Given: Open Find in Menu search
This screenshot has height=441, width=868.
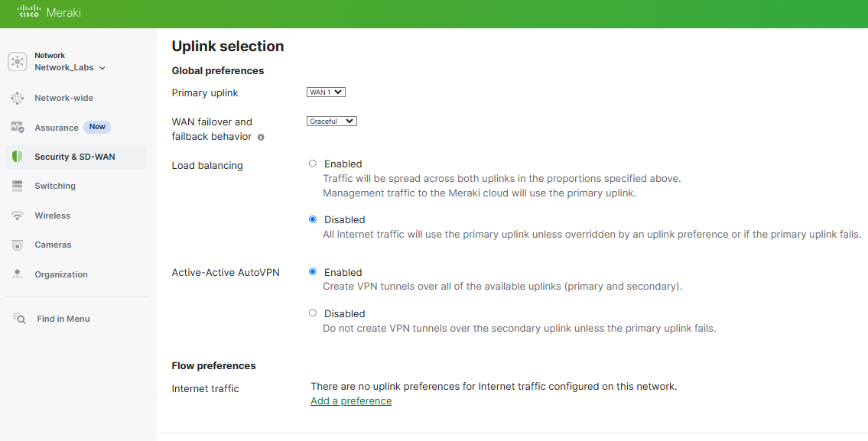Looking at the screenshot, I should [x=63, y=319].
